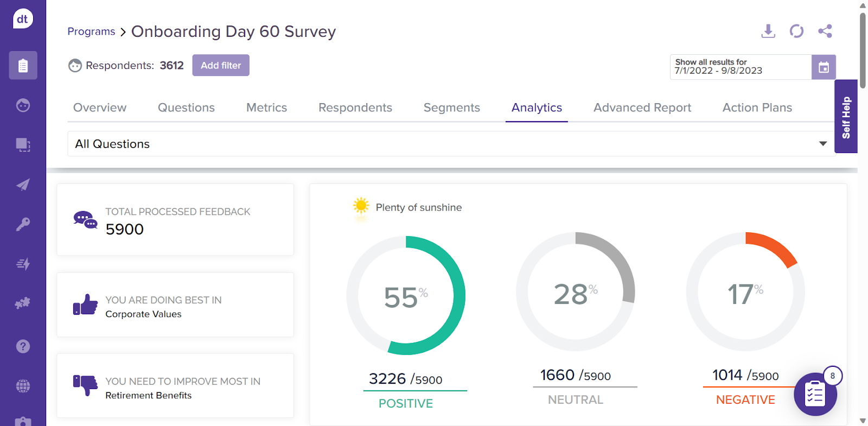Open the globe icon in sidebar

tap(23, 386)
